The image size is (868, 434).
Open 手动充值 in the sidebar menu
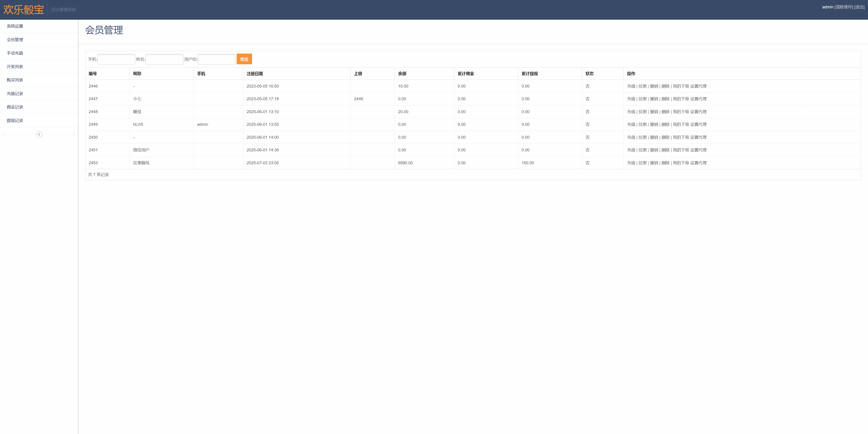(x=15, y=53)
